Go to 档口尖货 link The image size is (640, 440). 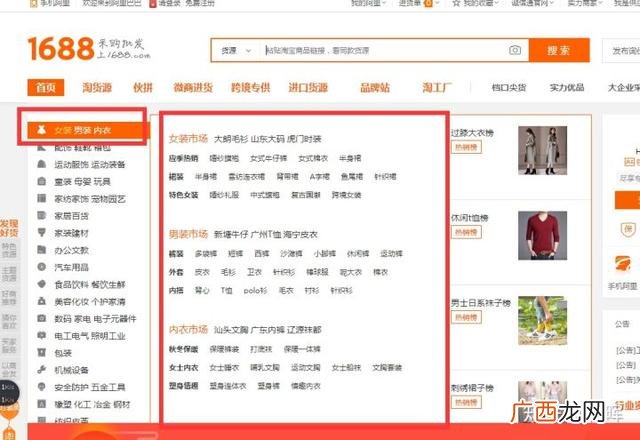point(509,87)
